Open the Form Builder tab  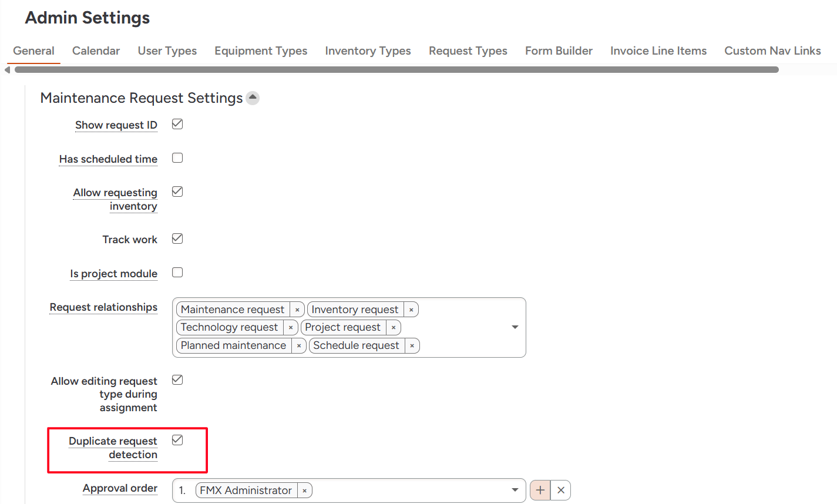559,51
